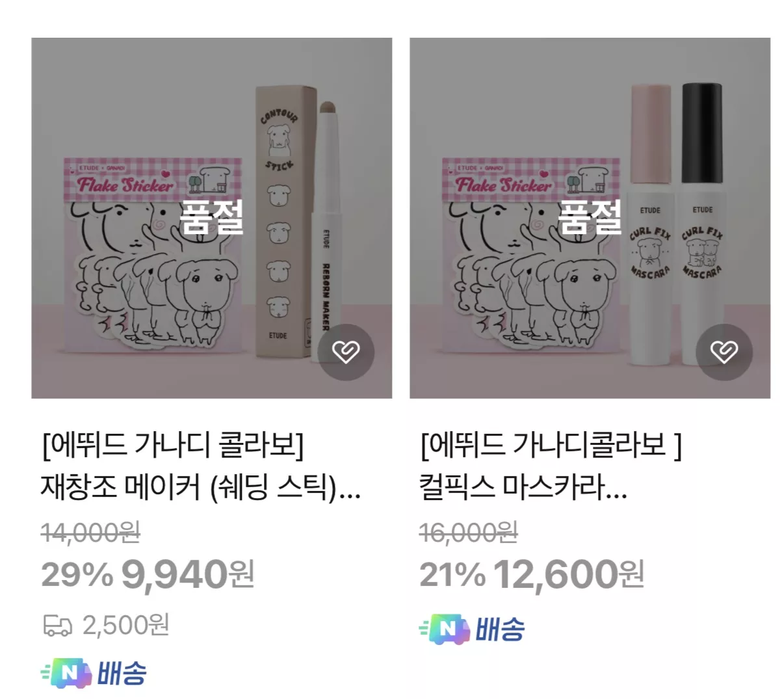Viewport: 784px width, 699px height.
Task: Click the mascara product thumbnail image
Action: coord(589,218)
